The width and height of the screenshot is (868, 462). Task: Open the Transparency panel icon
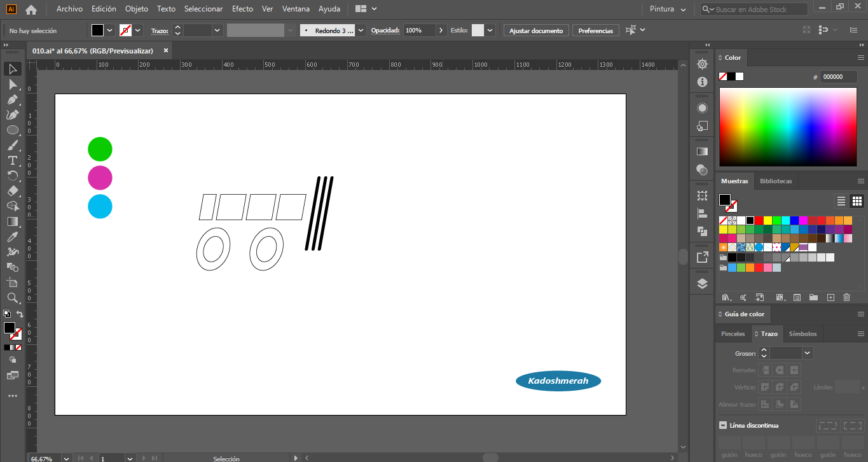coord(702,170)
